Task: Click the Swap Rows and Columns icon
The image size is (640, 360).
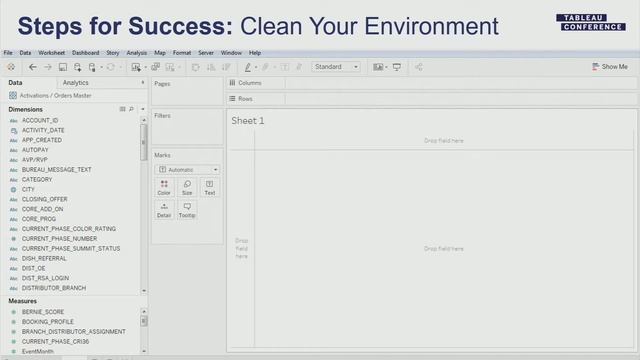Action: tap(196, 67)
